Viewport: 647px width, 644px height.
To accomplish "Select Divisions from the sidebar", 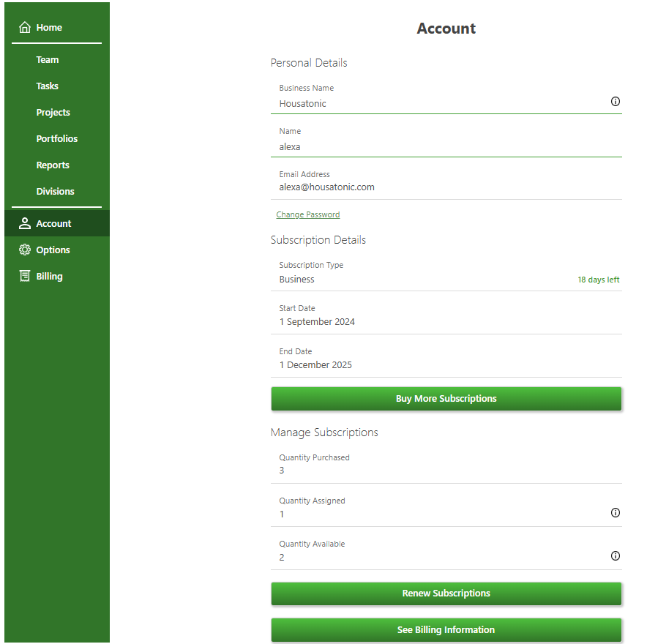I will point(56,192).
